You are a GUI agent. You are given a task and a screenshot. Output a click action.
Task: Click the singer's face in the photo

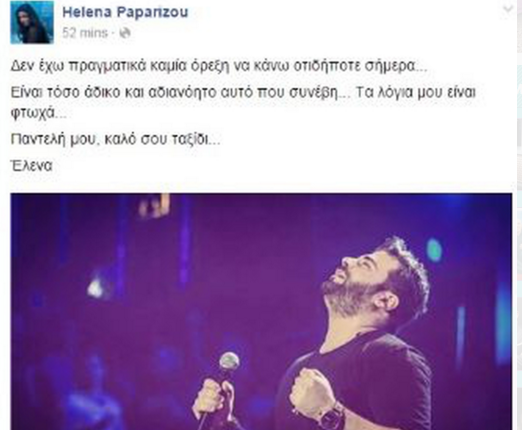point(354,278)
